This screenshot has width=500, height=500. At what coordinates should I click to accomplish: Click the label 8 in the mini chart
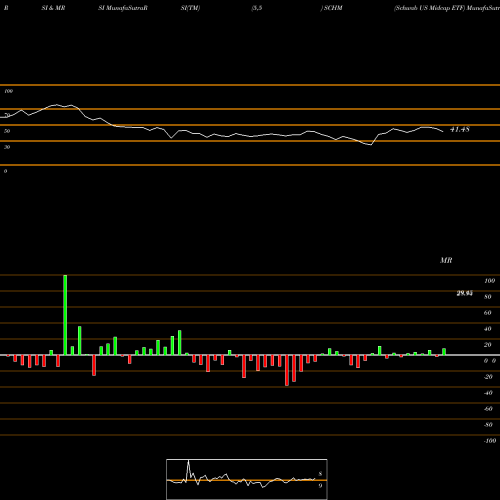point(320,474)
